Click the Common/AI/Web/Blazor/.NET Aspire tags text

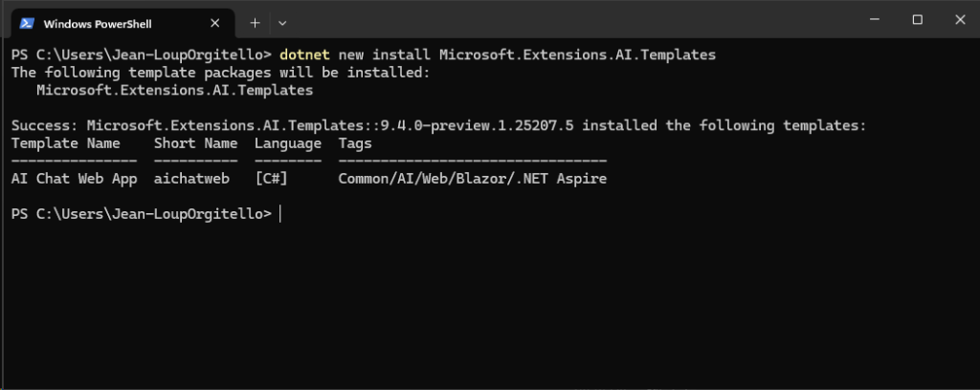click(x=473, y=179)
